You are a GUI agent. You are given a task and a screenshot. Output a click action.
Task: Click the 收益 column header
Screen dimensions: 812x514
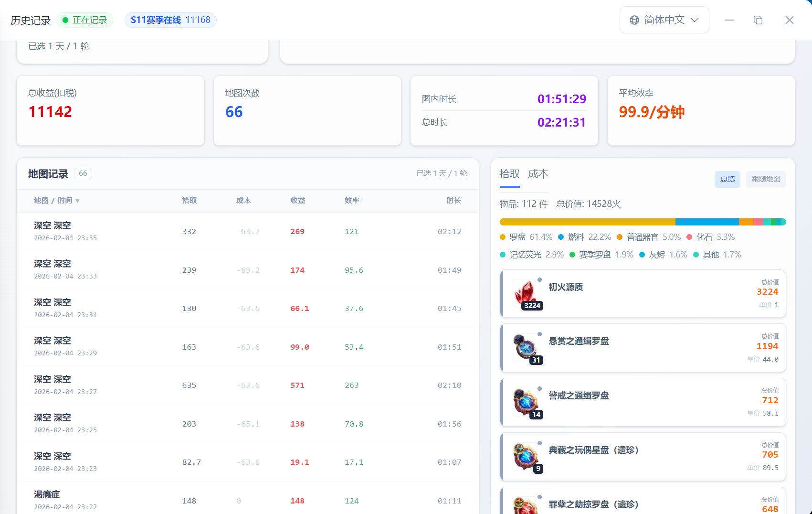tap(297, 201)
